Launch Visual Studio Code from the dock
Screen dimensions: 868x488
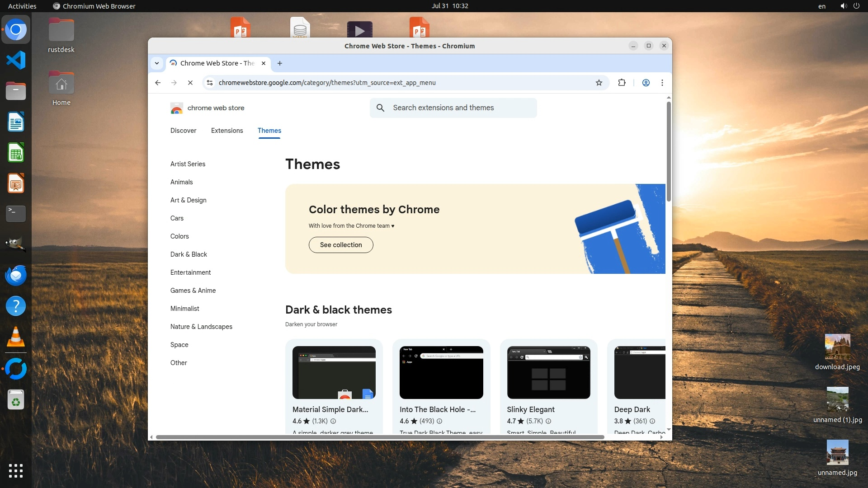(16, 61)
